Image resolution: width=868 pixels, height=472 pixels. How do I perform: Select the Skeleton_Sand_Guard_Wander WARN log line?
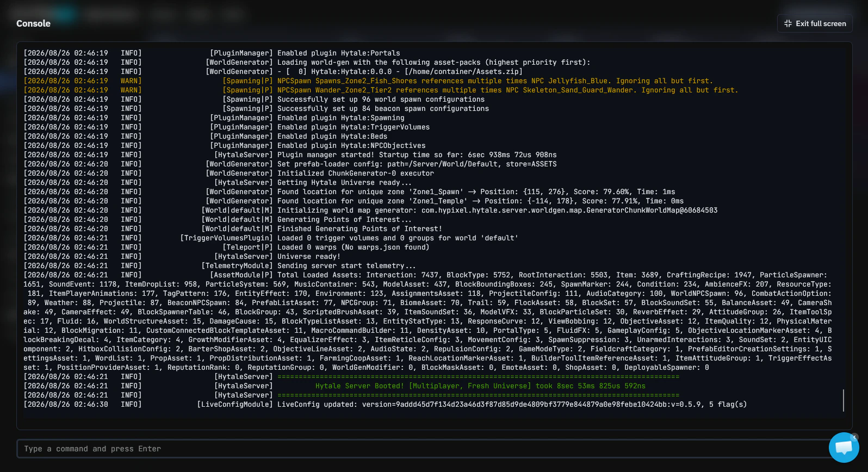point(381,90)
